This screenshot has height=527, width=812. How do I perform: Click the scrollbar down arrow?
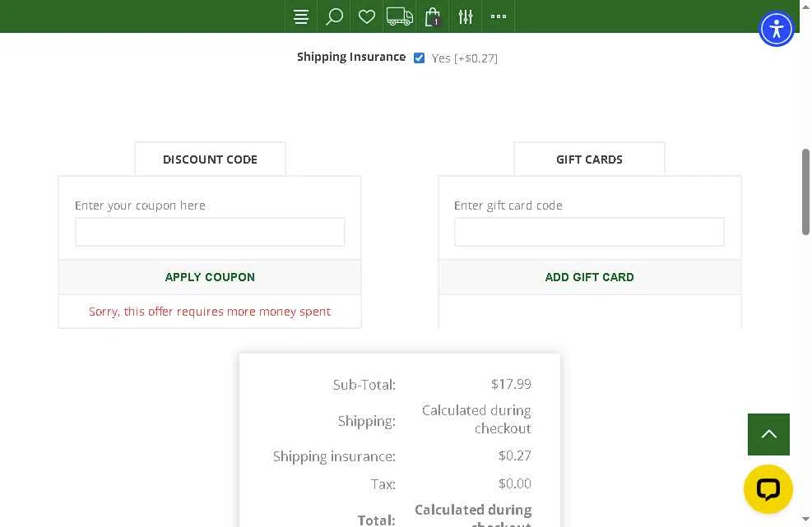pyautogui.click(x=805, y=519)
